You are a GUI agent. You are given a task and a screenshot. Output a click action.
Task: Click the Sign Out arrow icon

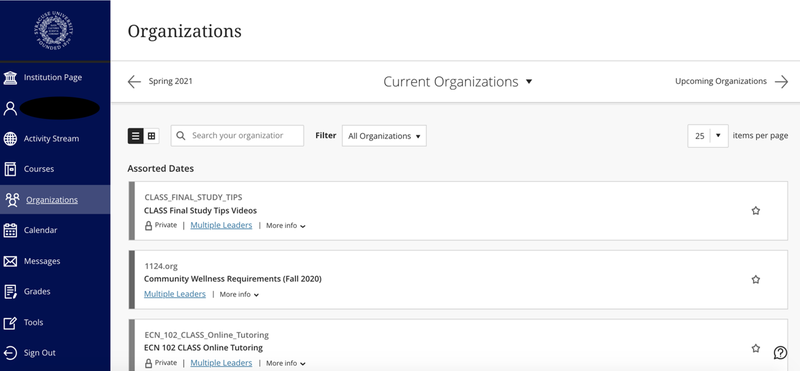tap(10, 353)
